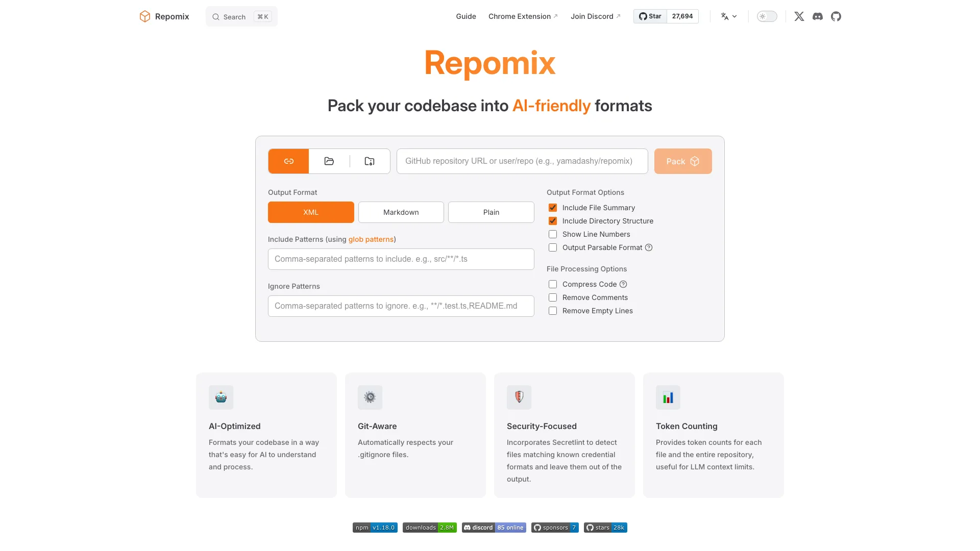This screenshot has height=551, width=980.
Task: Click the Repomix hexagon logo icon
Action: (145, 16)
